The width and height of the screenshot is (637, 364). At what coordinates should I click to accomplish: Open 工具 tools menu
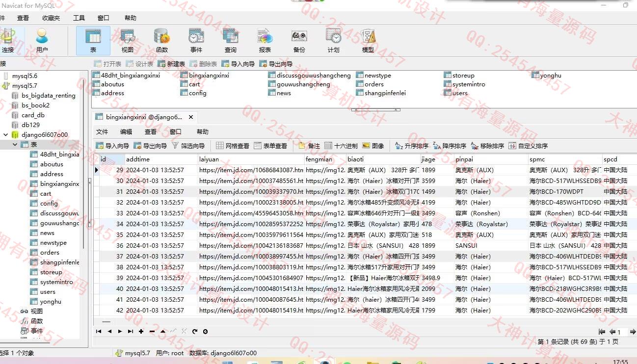click(x=79, y=18)
